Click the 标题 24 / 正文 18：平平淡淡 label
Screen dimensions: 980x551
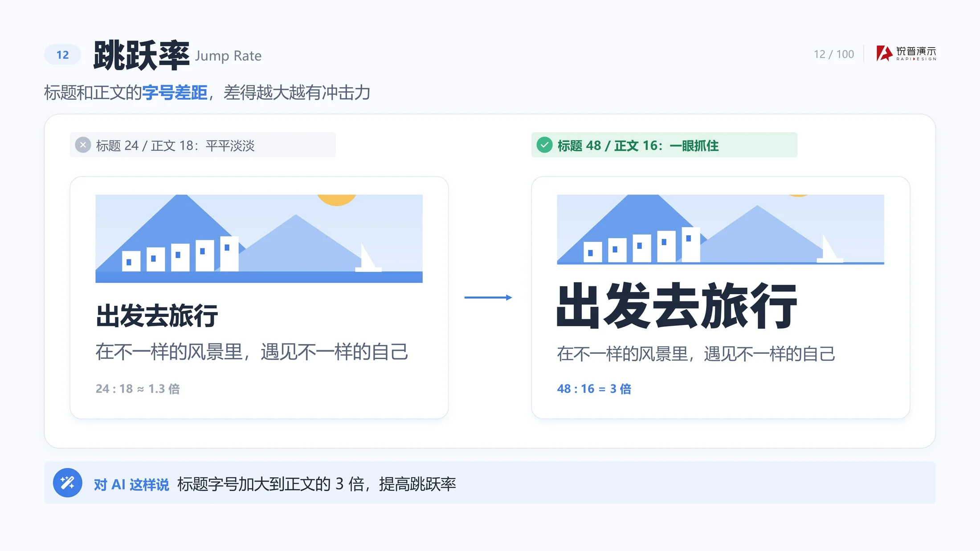pyautogui.click(x=175, y=146)
